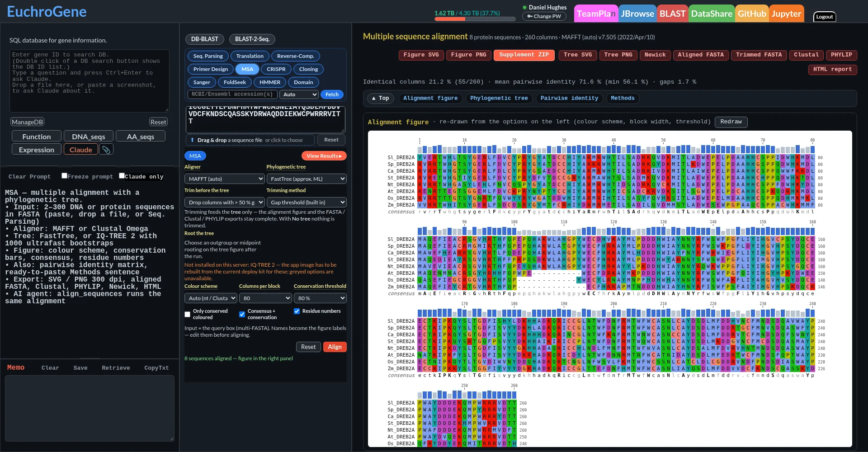Open the Trimming method Gap threshold dropdown
This screenshot has width=868, height=452.
(x=307, y=202)
